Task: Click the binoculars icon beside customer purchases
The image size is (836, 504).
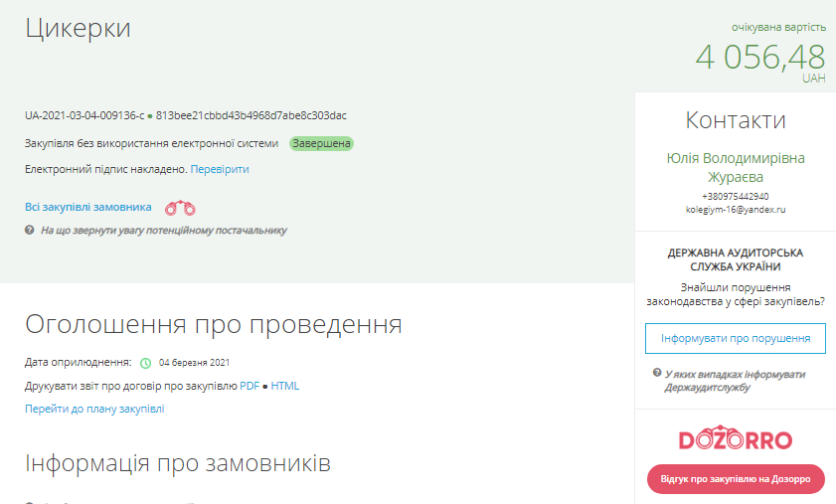Action: coord(180,208)
